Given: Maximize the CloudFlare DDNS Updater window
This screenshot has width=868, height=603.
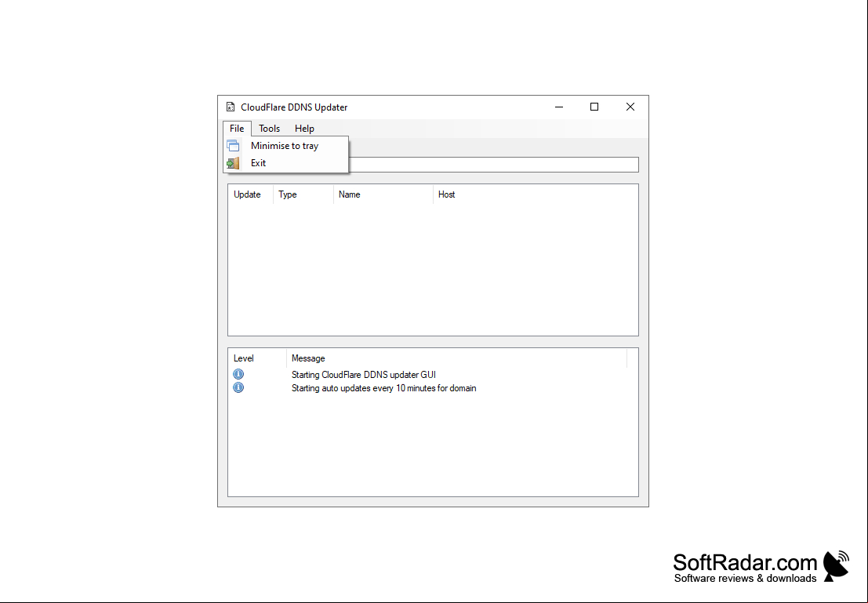Looking at the screenshot, I should coord(594,107).
